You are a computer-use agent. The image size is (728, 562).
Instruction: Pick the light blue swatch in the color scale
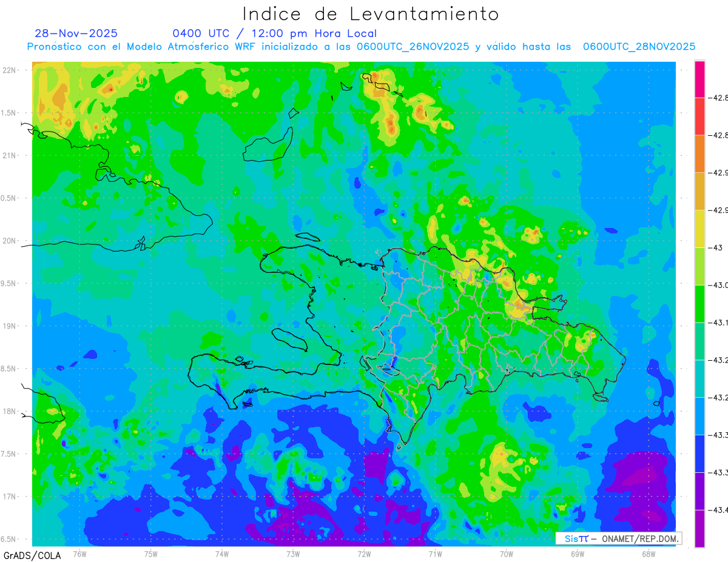point(699,416)
